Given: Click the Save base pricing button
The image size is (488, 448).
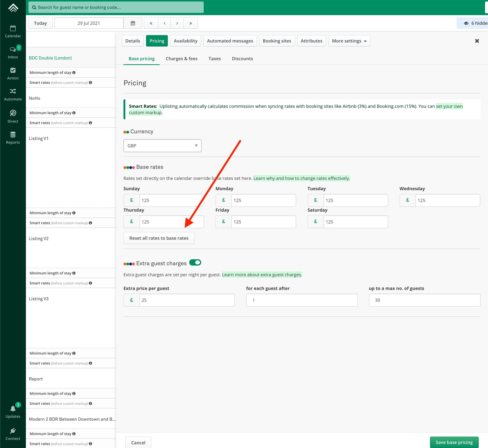Looking at the screenshot, I should pos(454,442).
